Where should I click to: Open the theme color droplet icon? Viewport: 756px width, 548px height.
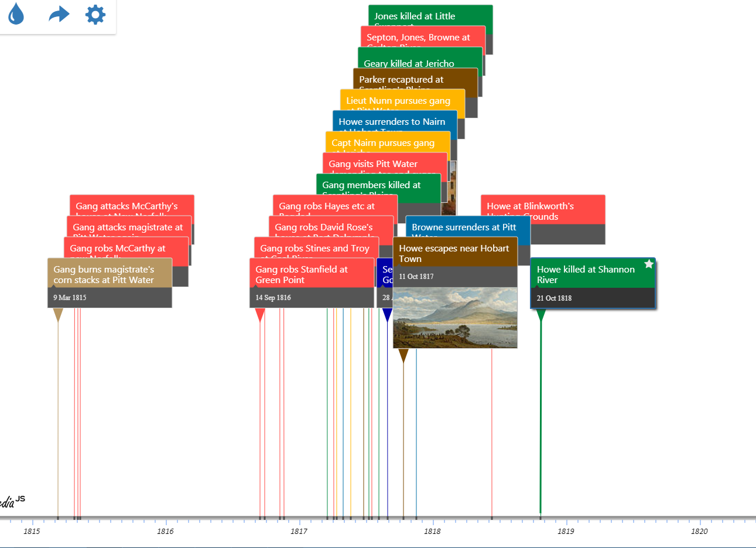[x=16, y=14]
